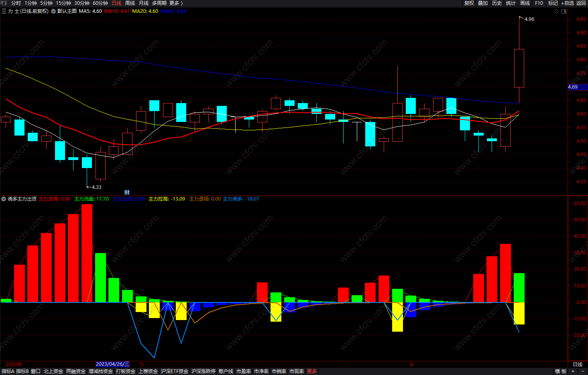This screenshot has height=375, width=588.
Task: Select the 15分钟 period
Action: coord(63,3)
